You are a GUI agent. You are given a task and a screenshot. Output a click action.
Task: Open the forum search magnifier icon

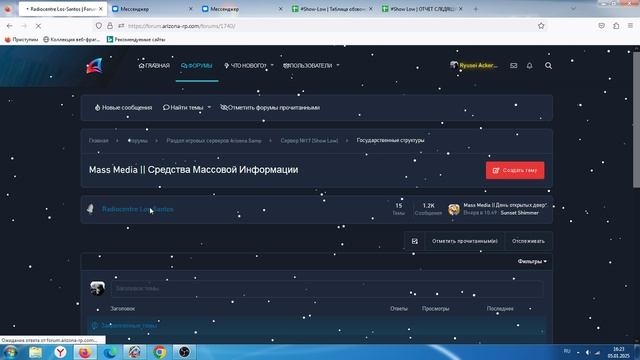point(548,66)
